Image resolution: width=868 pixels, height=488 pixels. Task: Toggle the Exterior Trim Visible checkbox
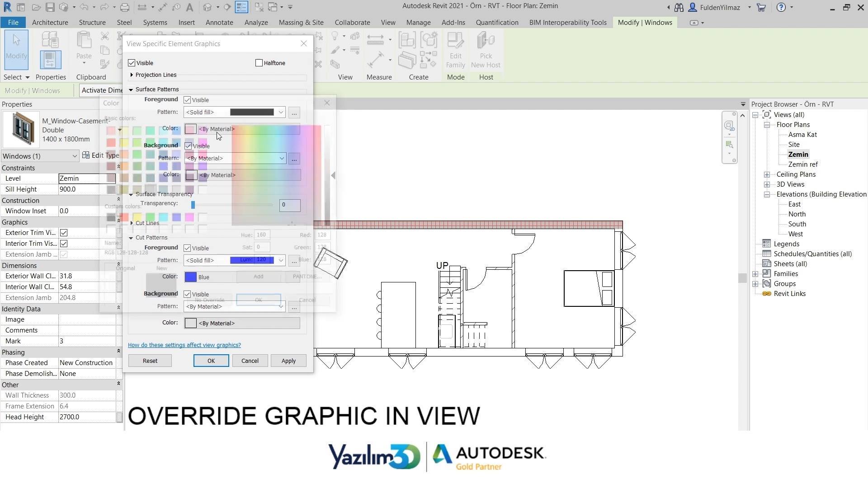coord(64,233)
